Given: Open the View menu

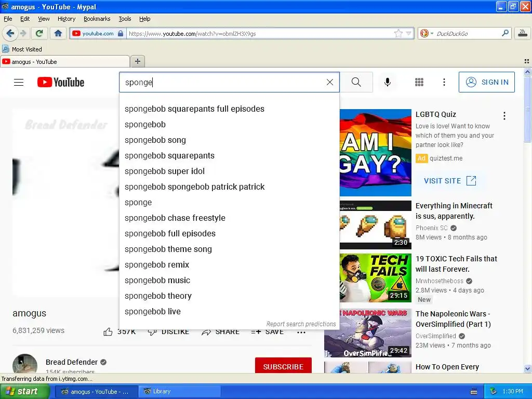Looking at the screenshot, I should coord(44,19).
